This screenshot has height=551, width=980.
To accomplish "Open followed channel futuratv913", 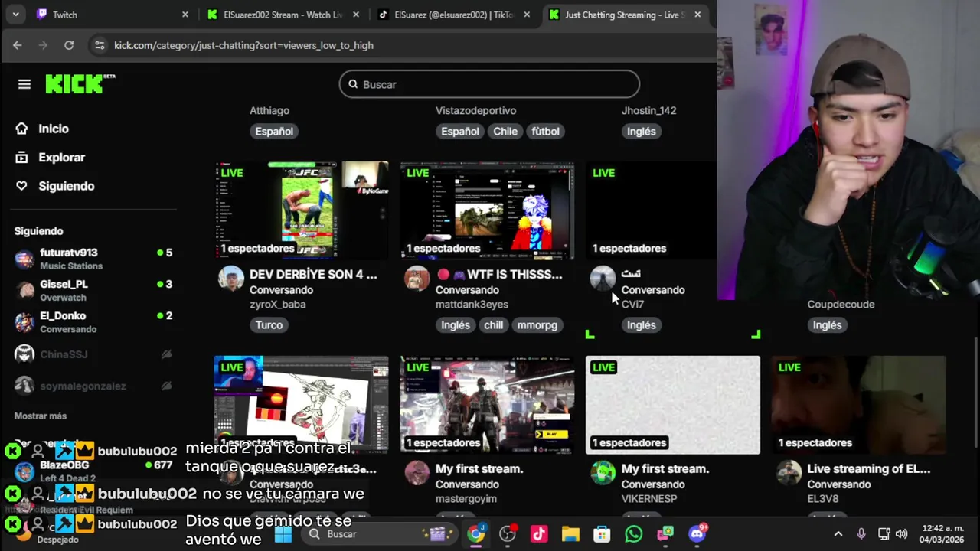I will point(93,259).
